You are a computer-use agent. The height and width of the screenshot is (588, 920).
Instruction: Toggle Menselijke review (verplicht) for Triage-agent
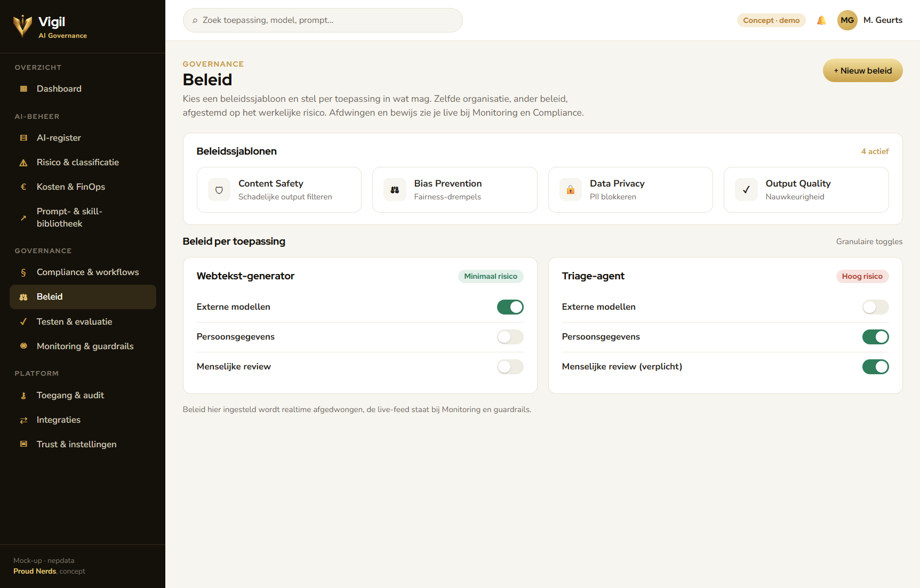[x=876, y=367]
